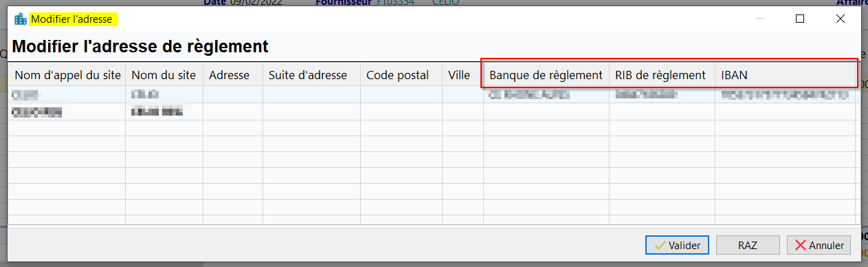Click the CELIO supplier name in background window

[446, 3]
